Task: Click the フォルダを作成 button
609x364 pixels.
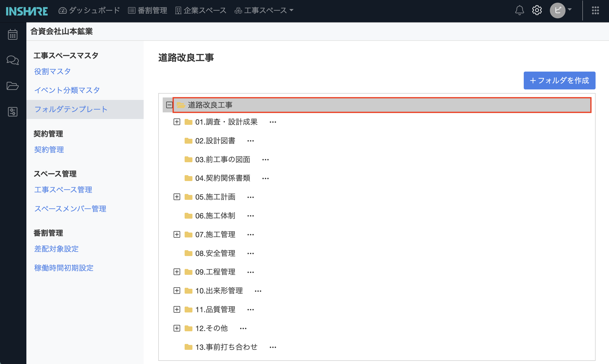Action: (x=559, y=80)
